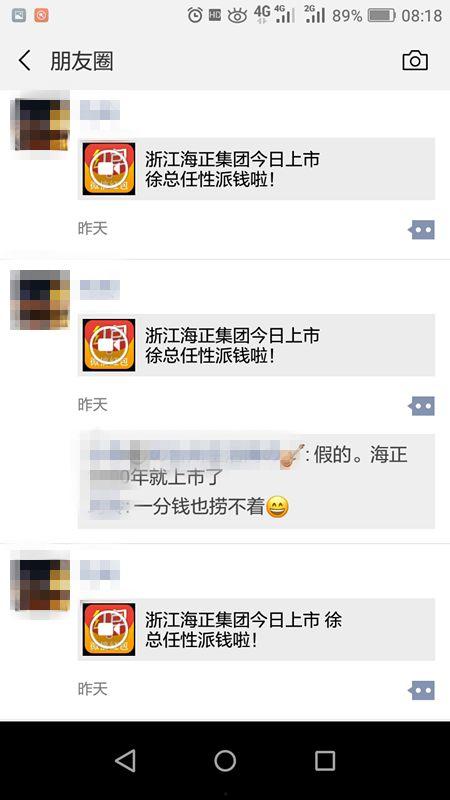Open second post's red envelope link thumbnail
The image size is (450, 800).
pyautogui.click(x=109, y=345)
